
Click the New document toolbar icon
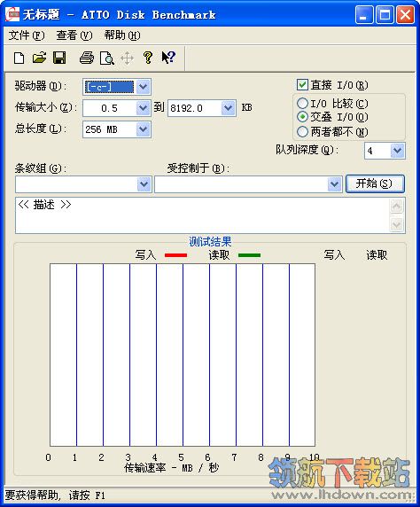19,58
